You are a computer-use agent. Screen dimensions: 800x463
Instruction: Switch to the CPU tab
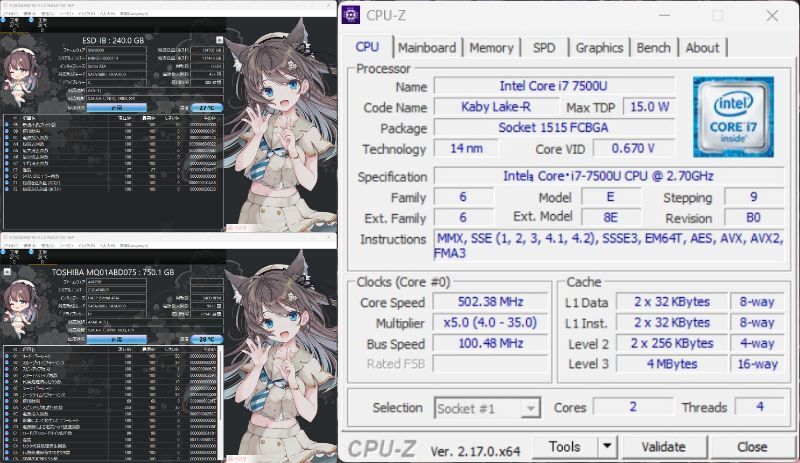[367, 47]
